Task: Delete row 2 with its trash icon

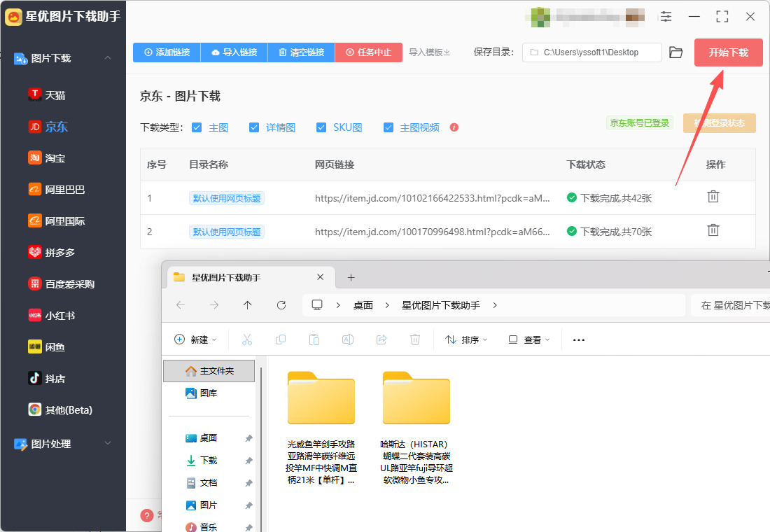Action: tap(713, 230)
